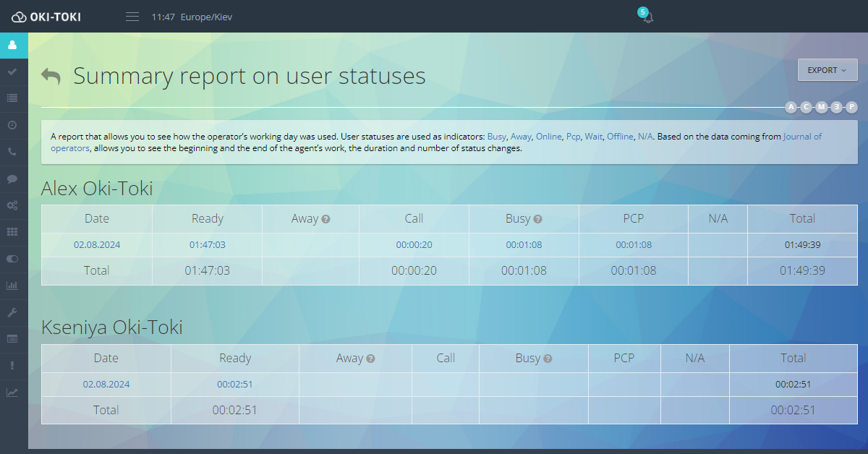Open the wrench tools sidebar icon

[x=12, y=312]
